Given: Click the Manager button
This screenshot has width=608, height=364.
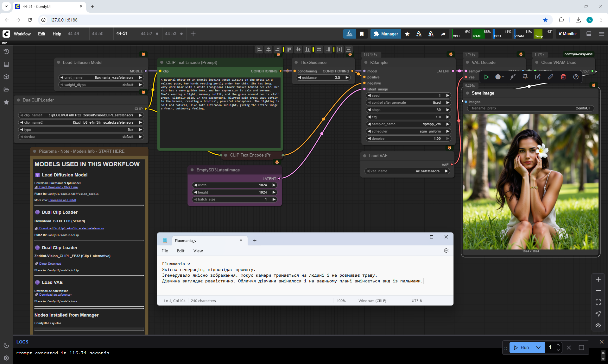Looking at the screenshot, I should point(386,34).
